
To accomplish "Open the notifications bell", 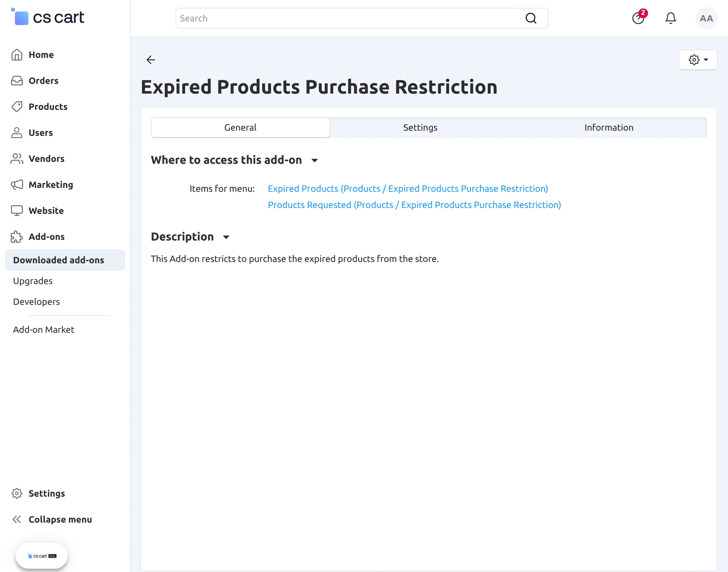I will [670, 18].
